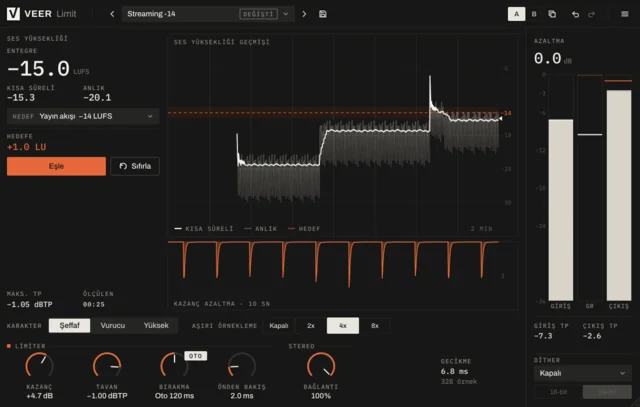The width and height of the screenshot is (640, 407).
Task: Click the 100% link value
Action: coord(321,396)
